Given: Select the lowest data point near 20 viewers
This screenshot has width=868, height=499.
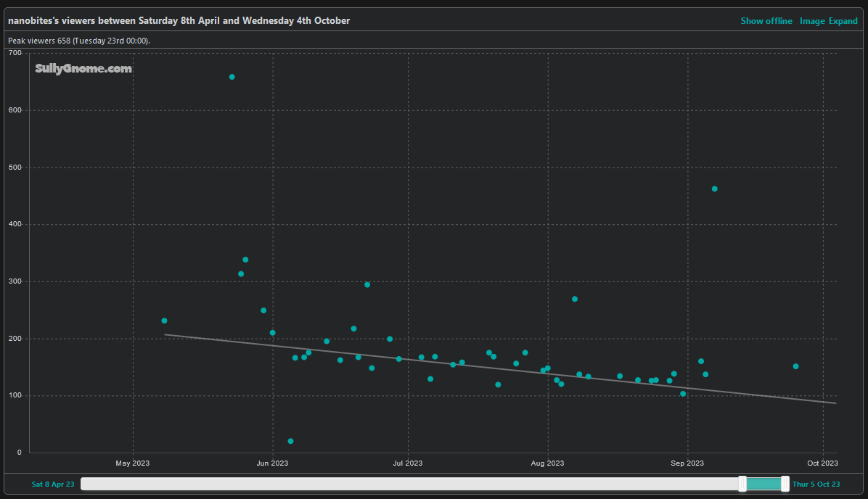Looking at the screenshot, I should pos(290,441).
